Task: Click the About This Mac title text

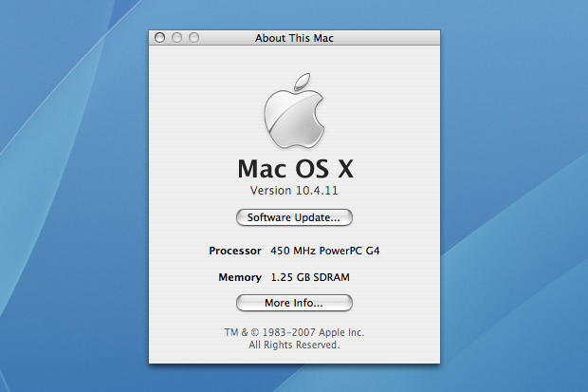Action: pos(294,38)
